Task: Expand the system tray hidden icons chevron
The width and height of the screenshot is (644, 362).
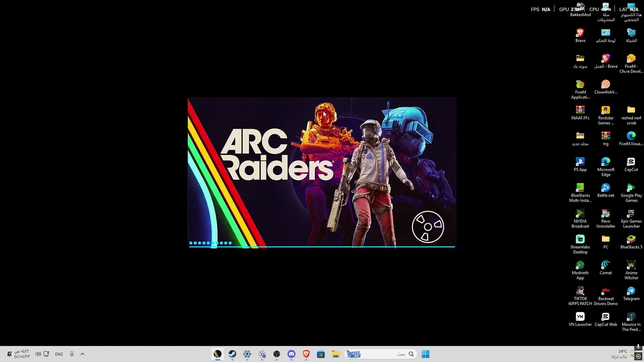Action: (x=83, y=354)
